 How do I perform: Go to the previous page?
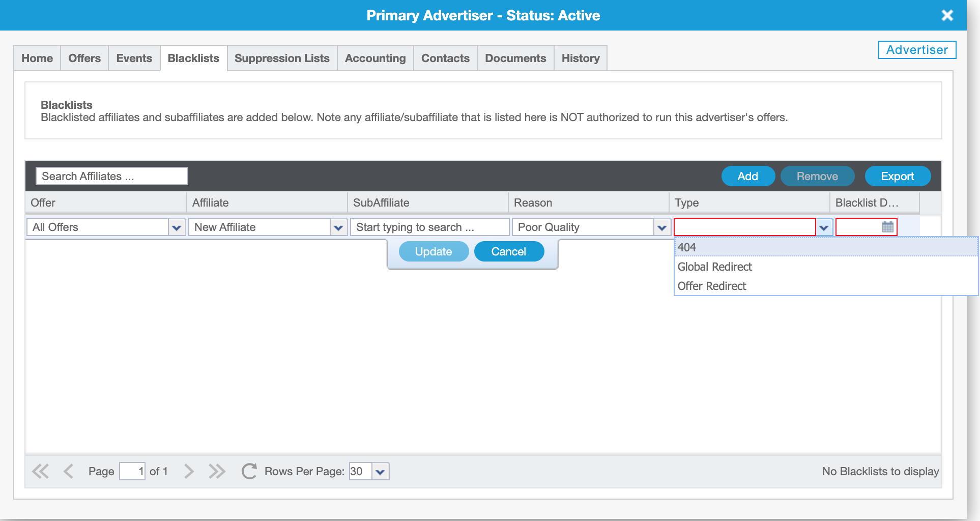[x=69, y=471]
